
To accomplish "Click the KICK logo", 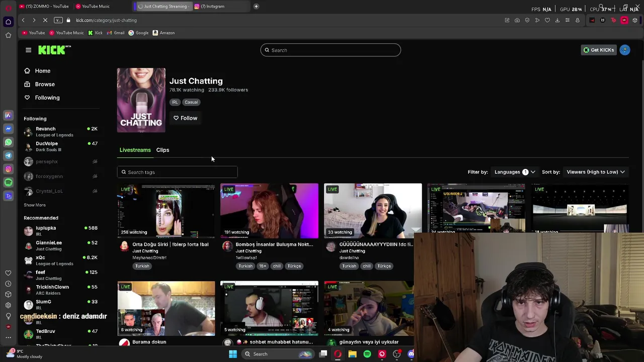I will pyautogui.click(x=54, y=50).
